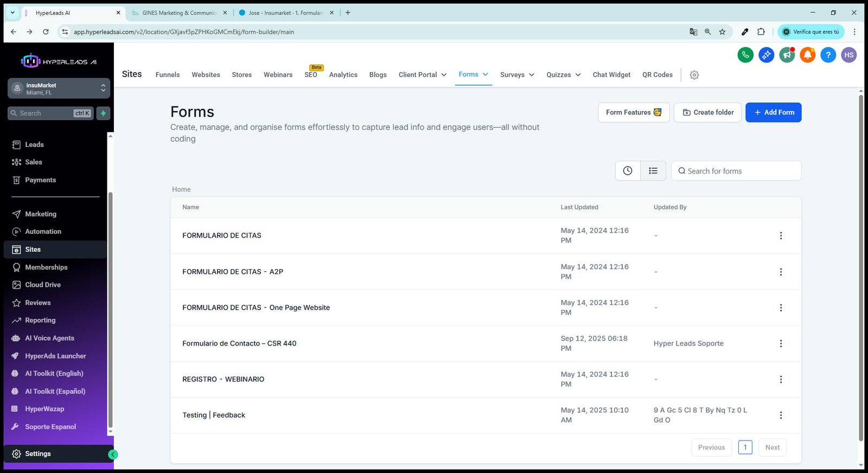Screen dimensions: 868x473
Task: Open the orange notifications bell
Action: [x=807, y=55]
